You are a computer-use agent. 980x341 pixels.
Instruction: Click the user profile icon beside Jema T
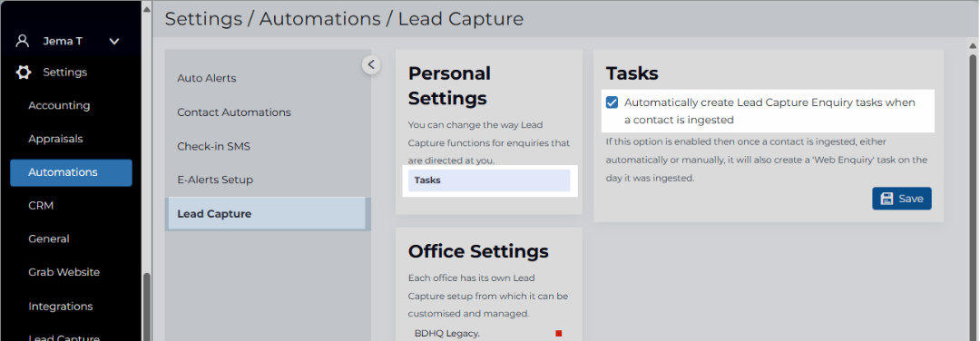(x=23, y=41)
